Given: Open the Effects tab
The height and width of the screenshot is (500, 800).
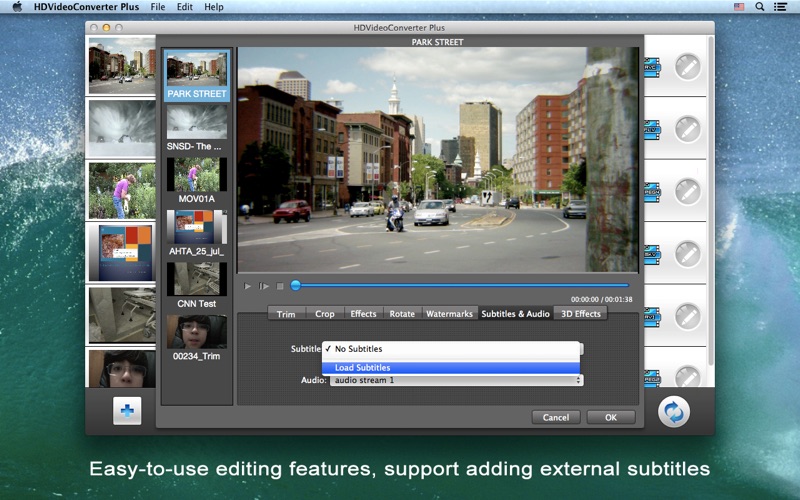Looking at the screenshot, I should coord(363,314).
